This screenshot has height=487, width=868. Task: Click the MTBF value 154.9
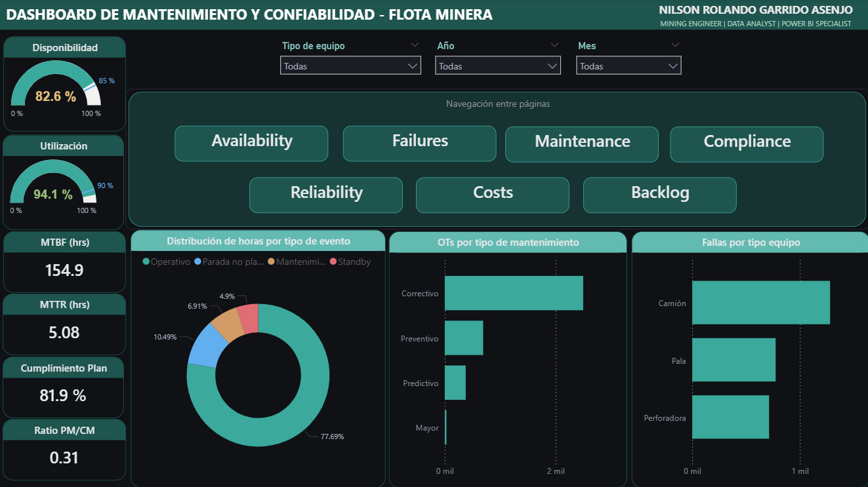64,270
